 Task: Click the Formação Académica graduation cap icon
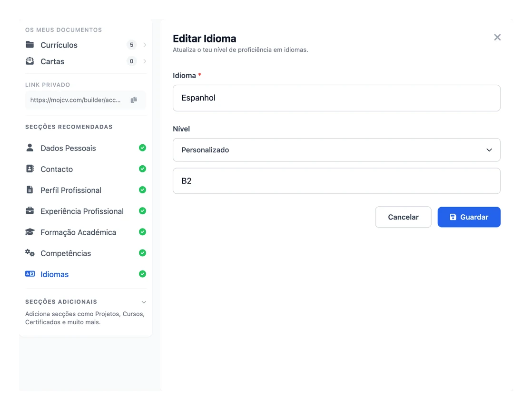30,232
